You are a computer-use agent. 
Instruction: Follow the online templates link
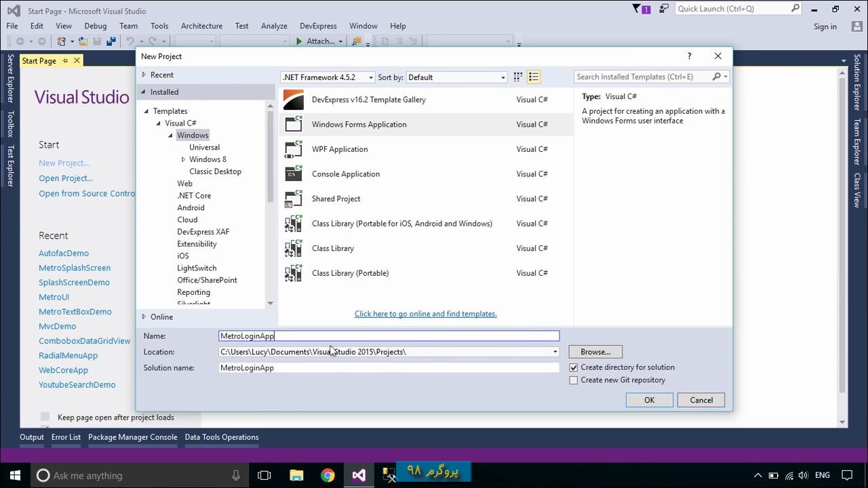[425, 313]
